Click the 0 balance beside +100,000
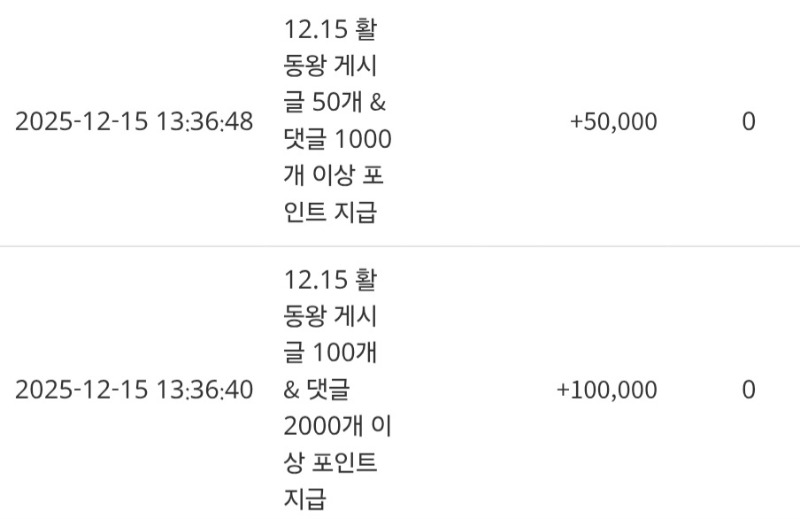 pos(748,389)
